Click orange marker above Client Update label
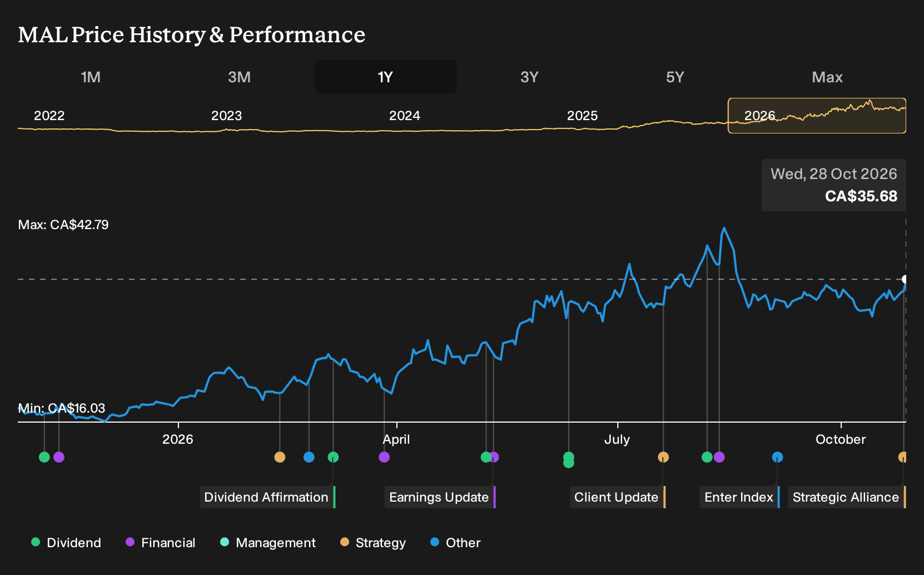Viewport: 924px width, 575px height. pyautogui.click(x=663, y=457)
